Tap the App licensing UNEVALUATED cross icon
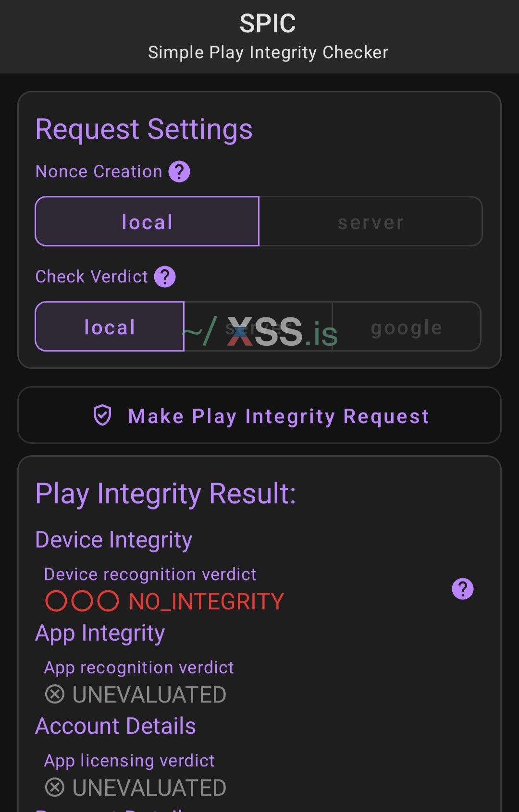This screenshot has height=812, width=519. coord(55,788)
